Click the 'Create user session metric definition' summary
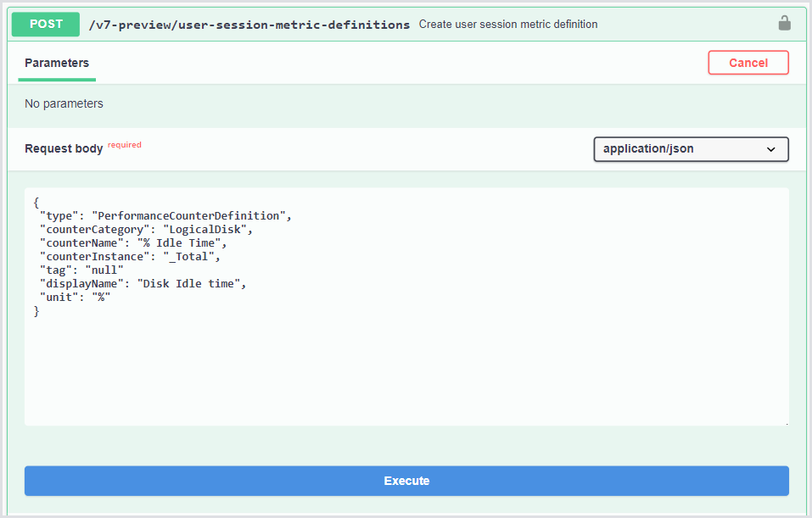The image size is (812, 518). point(508,25)
